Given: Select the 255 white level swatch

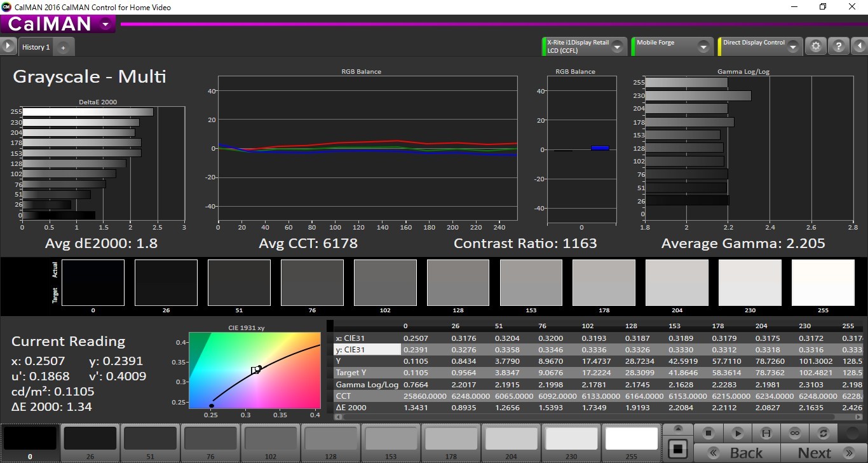Looking at the screenshot, I should [x=631, y=440].
